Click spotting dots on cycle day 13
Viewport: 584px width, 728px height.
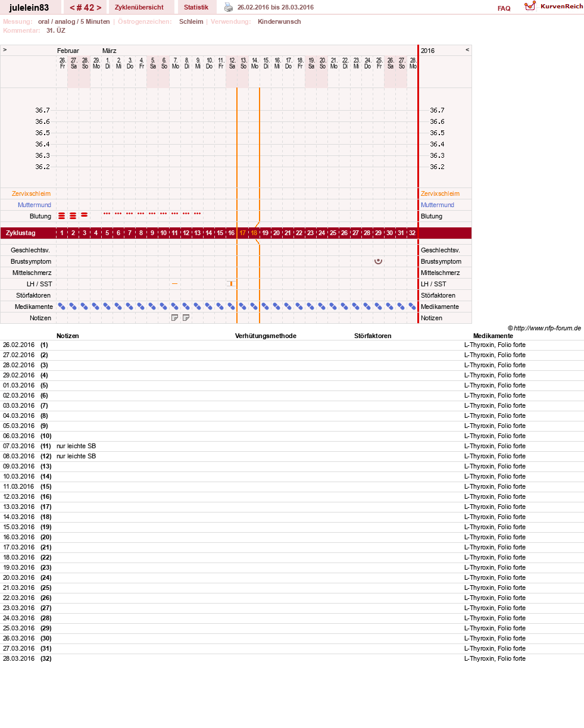click(198, 213)
